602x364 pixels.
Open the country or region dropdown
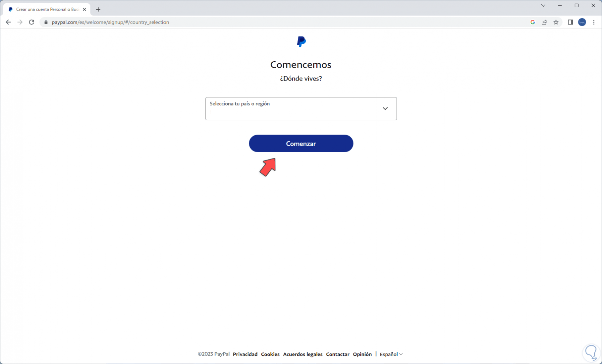[x=301, y=109]
